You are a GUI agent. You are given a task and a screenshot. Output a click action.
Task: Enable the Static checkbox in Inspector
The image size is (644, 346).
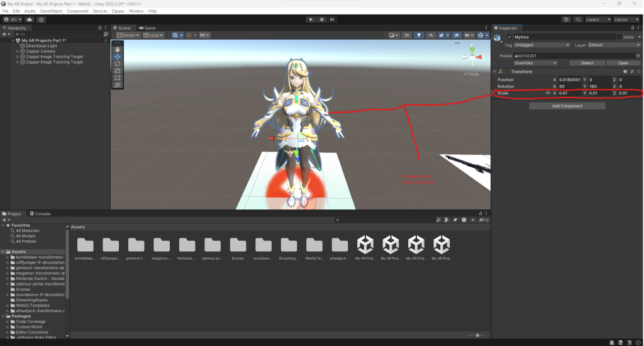619,37
